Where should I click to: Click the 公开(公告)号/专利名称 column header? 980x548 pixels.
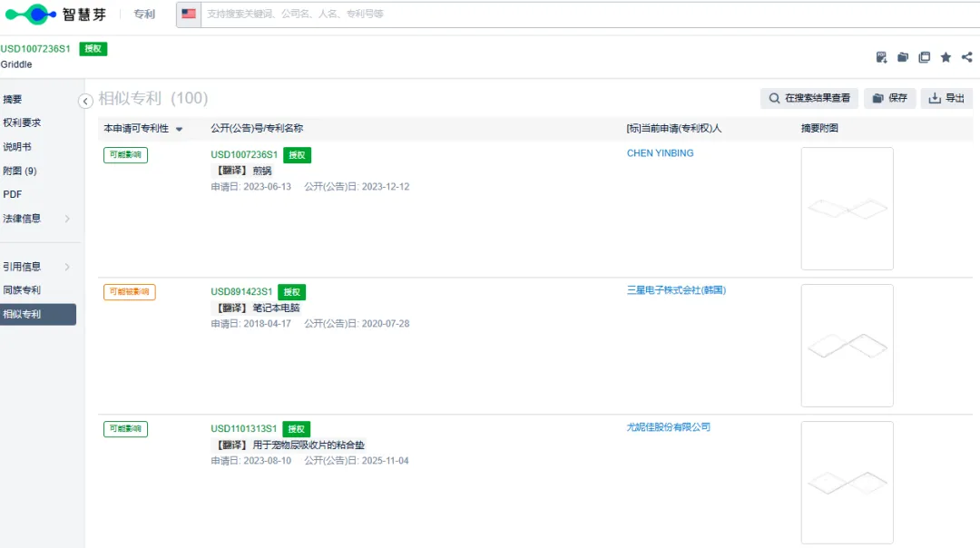coord(257,128)
